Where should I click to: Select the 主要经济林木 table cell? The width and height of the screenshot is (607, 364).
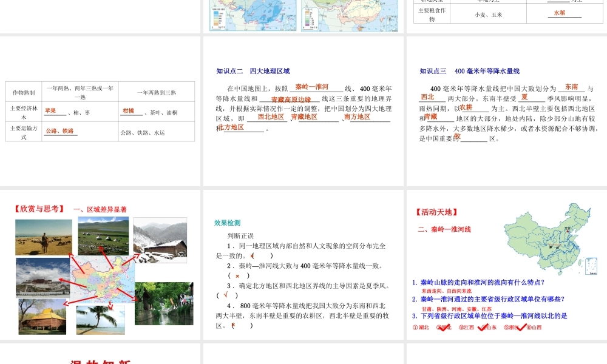[x=24, y=112]
